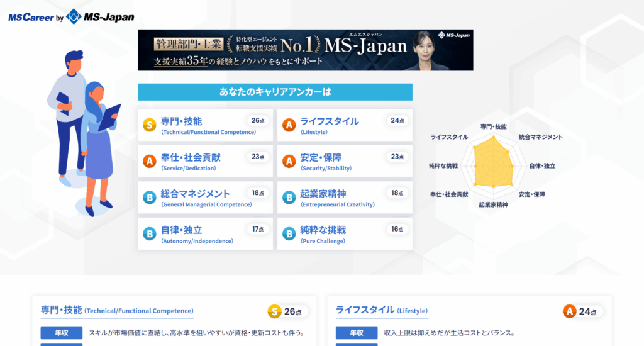Select the ライフスタイル card title in grid

click(330, 121)
